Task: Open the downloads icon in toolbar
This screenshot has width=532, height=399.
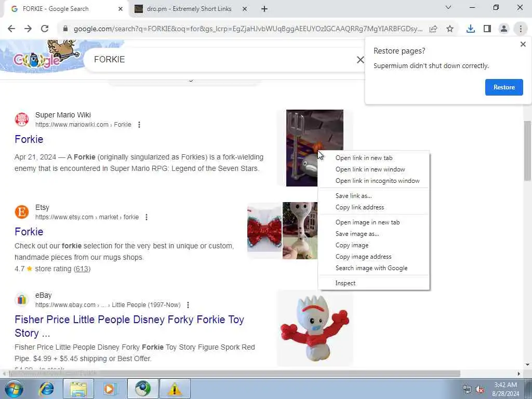Action: tap(471, 29)
